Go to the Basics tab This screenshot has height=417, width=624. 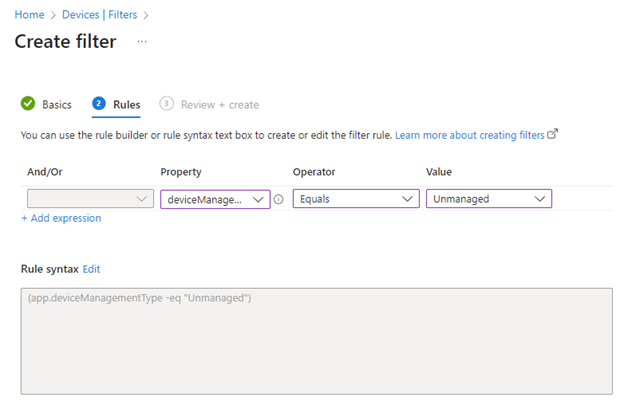[x=56, y=104]
